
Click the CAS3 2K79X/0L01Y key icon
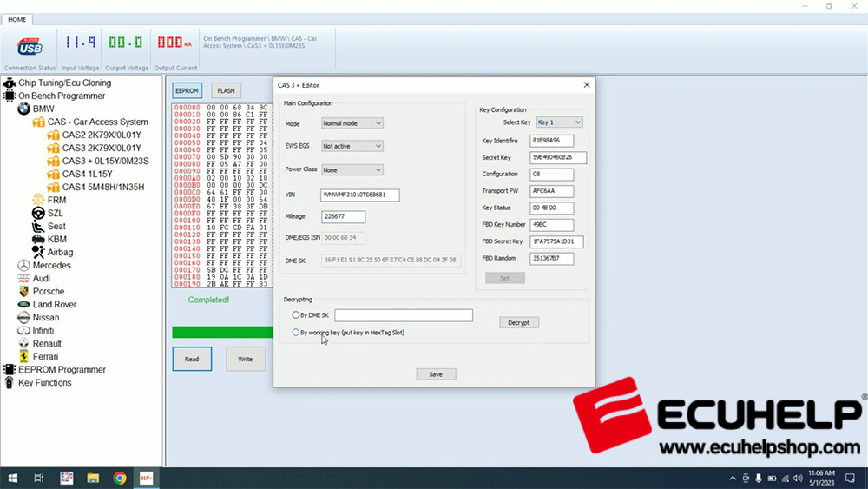(x=53, y=148)
